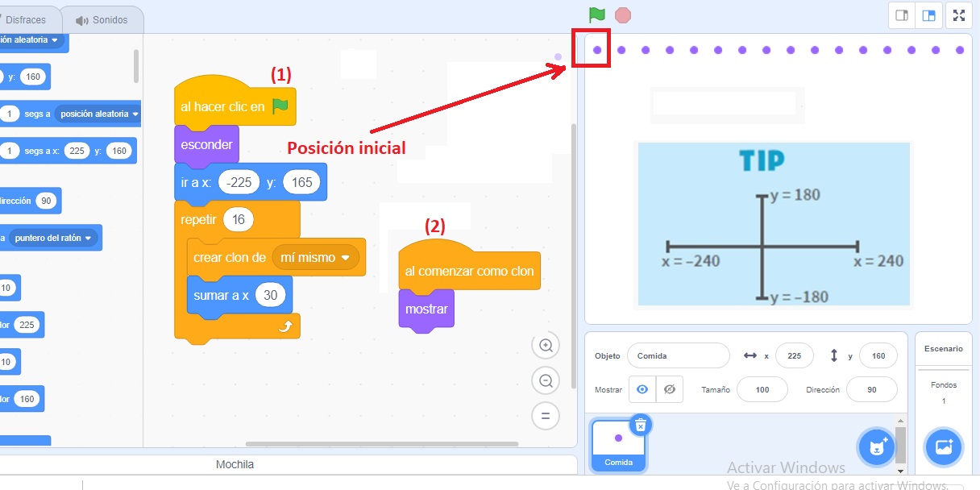Enter full screen stage mode
This screenshot has width=980, height=490.
[x=958, y=15]
